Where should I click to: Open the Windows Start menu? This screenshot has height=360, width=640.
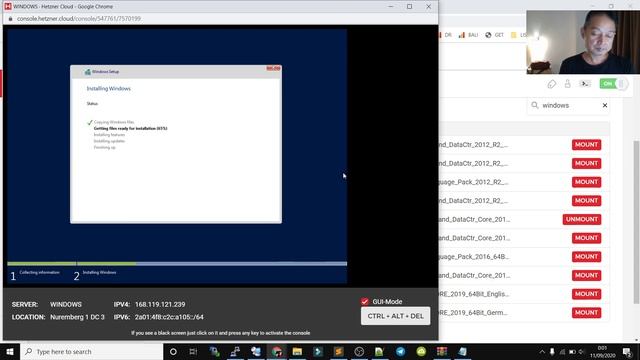pos(10,351)
